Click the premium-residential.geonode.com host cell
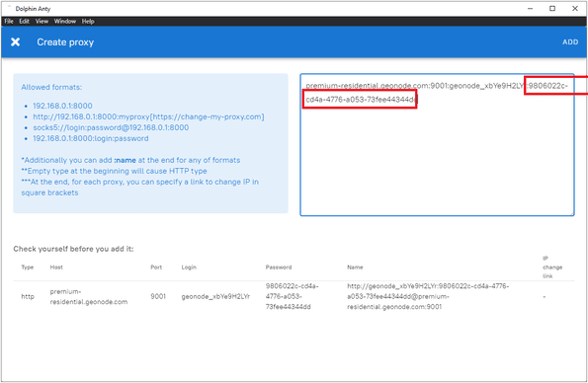 tap(89, 296)
